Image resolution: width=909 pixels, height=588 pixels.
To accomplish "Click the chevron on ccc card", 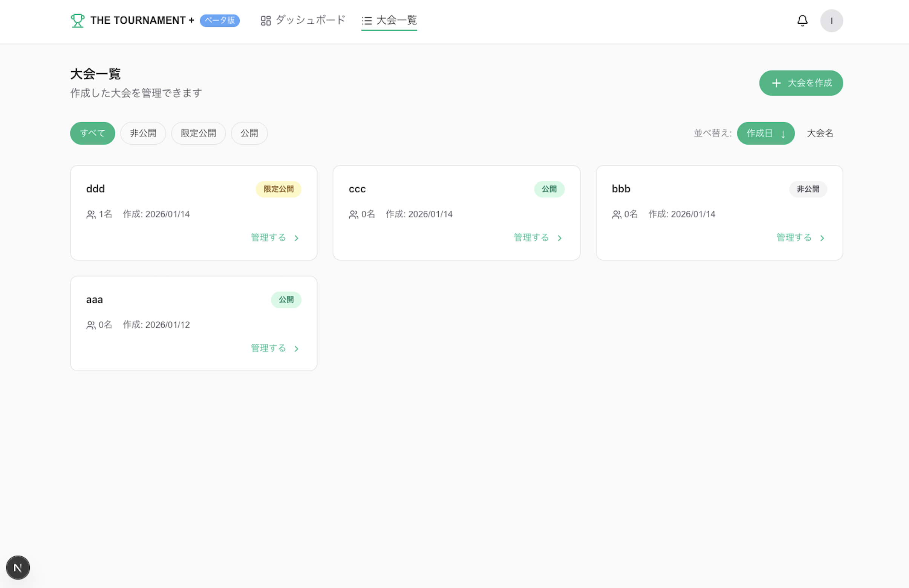I will coord(559,238).
